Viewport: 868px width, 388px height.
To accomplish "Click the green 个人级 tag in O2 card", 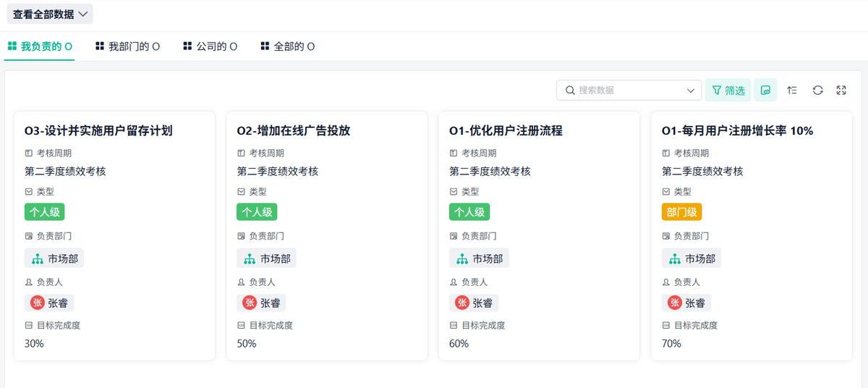I will [x=257, y=212].
